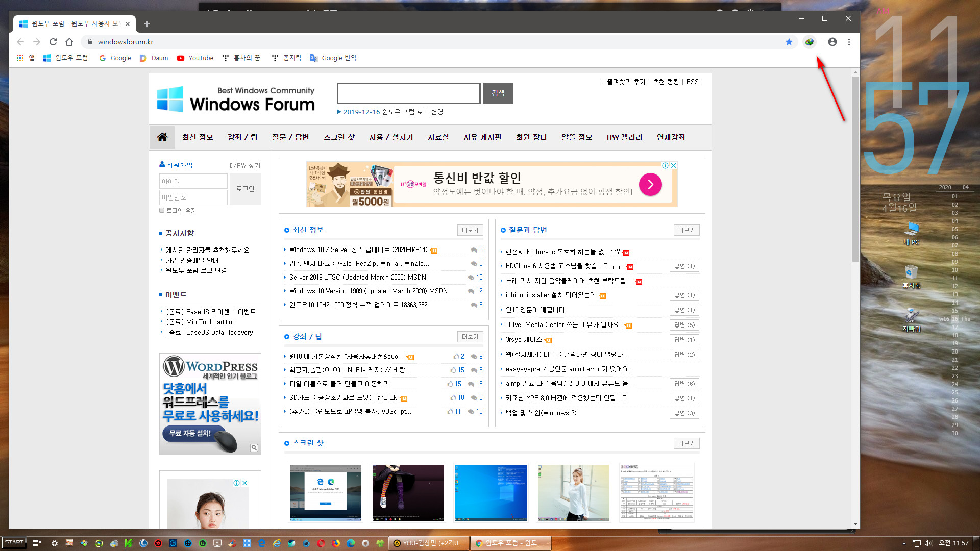Click 더보기 in the 강좌 / 팁 section

click(470, 337)
